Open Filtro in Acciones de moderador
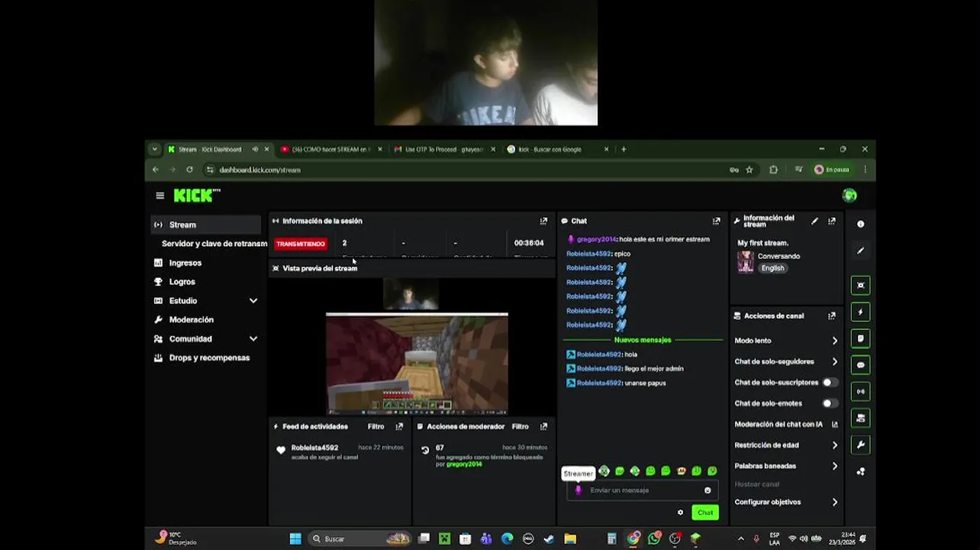980x550 pixels. coord(520,426)
